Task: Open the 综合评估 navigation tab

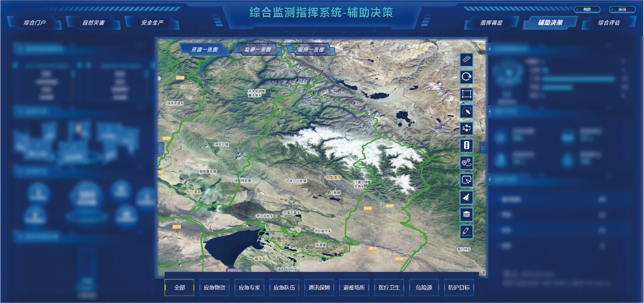Action: tap(609, 23)
